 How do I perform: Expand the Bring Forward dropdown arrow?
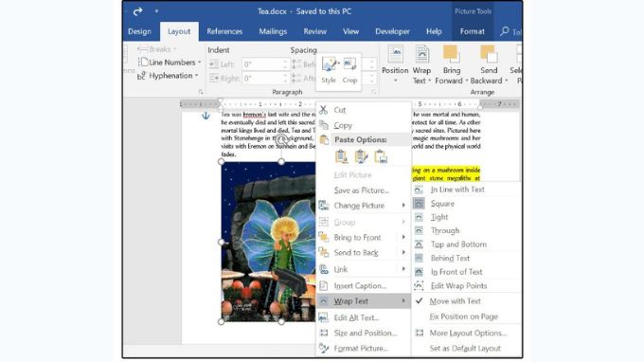coord(467,81)
